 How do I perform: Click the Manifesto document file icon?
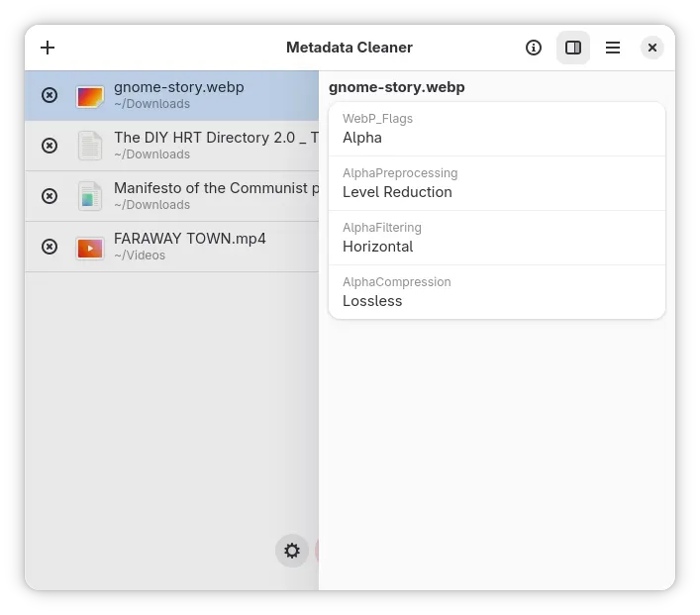tap(90, 196)
